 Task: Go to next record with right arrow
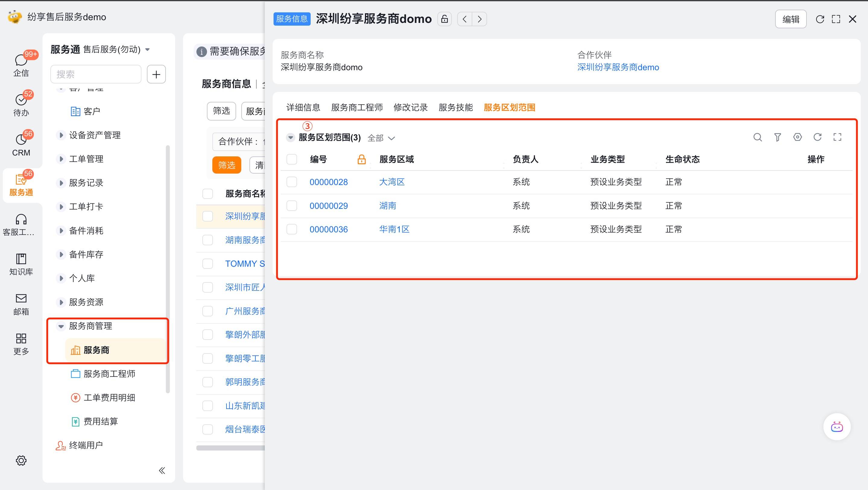480,19
